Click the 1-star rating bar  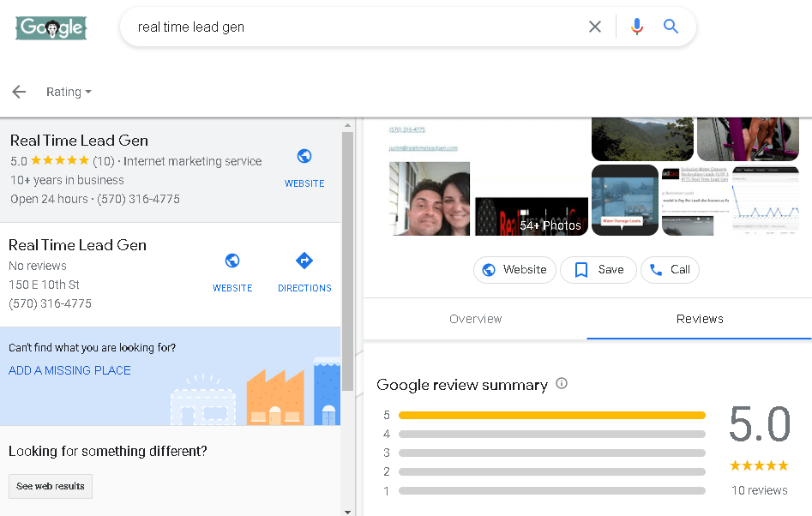[x=552, y=490]
